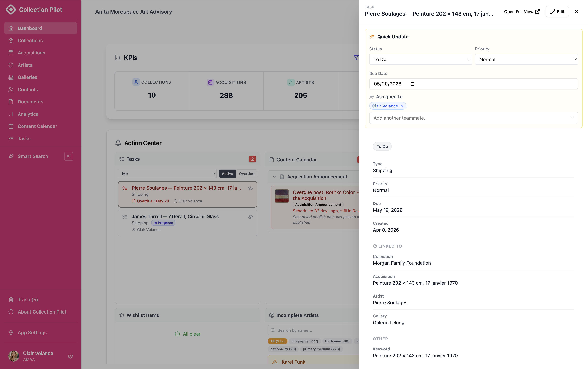This screenshot has width=588, height=369.
Task: Open the Me assignee filter dropdown
Action: [x=167, y=173]
